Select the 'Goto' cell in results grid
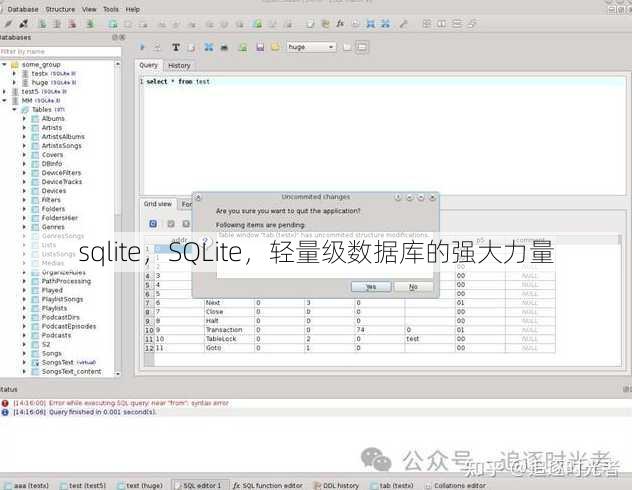The width and height of the screenshot is (632, 490). (x=229, y=348)
